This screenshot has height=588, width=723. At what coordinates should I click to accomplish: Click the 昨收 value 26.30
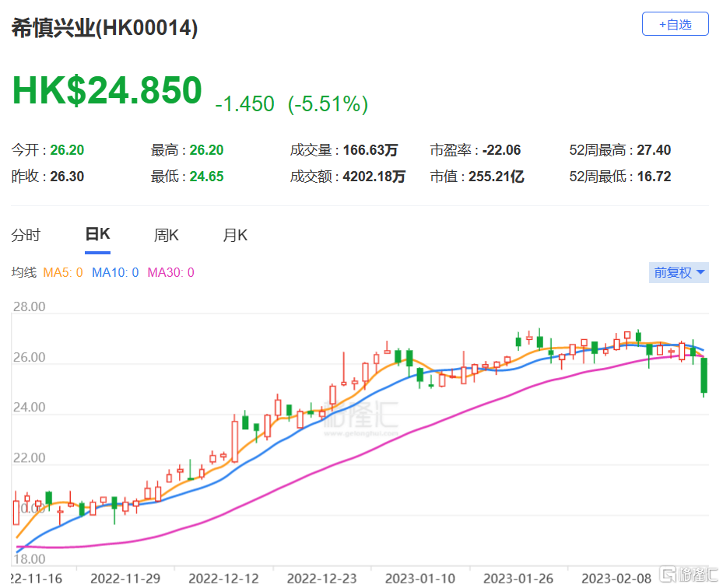click(x=67, y=177)
